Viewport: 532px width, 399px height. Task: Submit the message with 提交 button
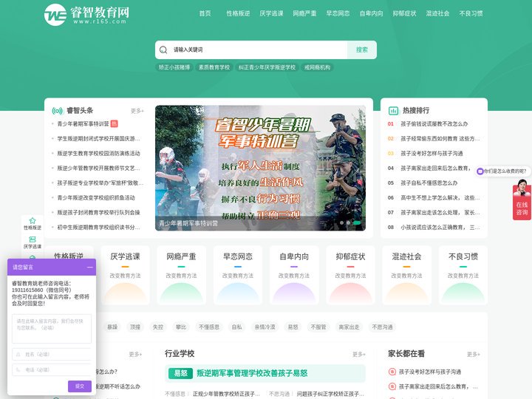(79, 386)
